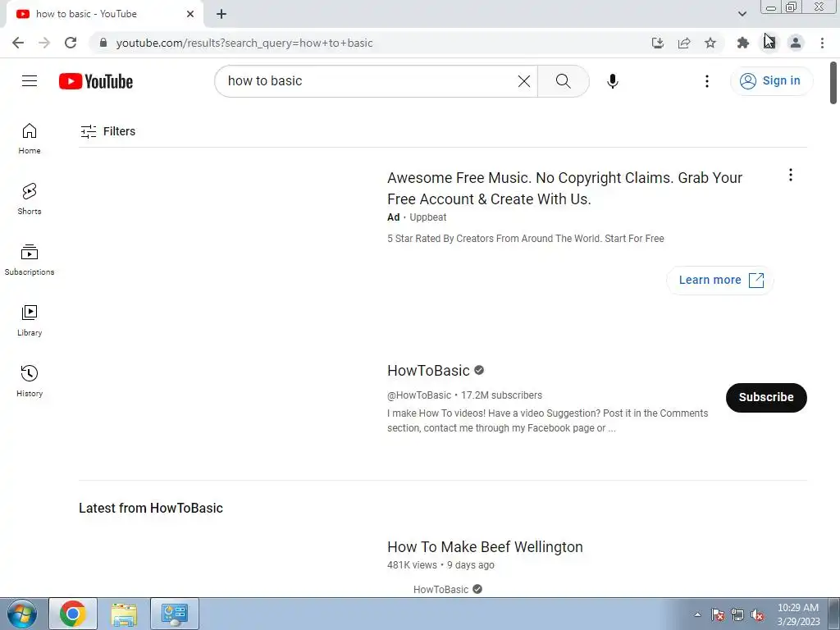Viewport: 840px width, 630px height.
Task: Open the File Explorer taskbar icon
Action: (124, 614)
